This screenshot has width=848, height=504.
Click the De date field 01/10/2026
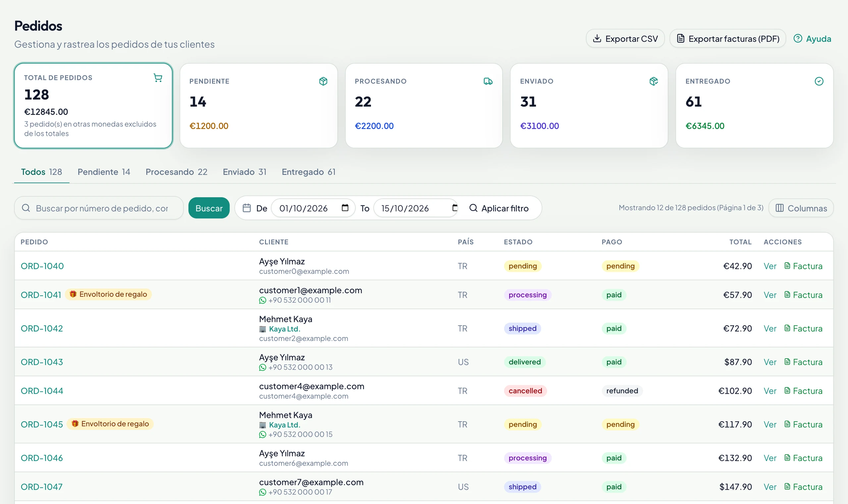coord(313,208)
